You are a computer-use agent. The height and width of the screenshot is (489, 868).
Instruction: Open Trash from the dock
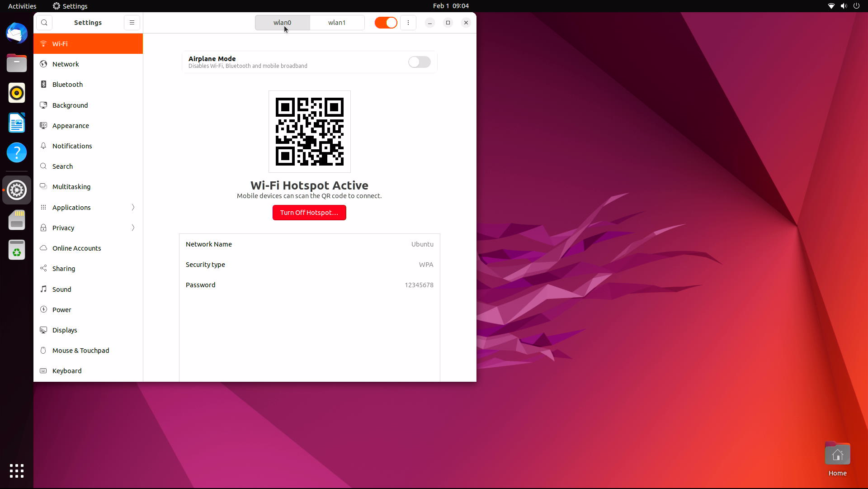pyautogui.click(x=17, y=250)
